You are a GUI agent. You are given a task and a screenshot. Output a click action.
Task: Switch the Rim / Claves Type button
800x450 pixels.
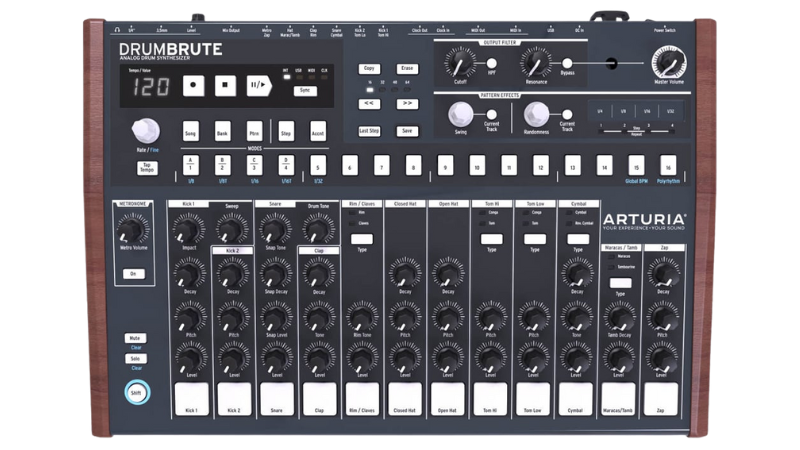[362, 239]
